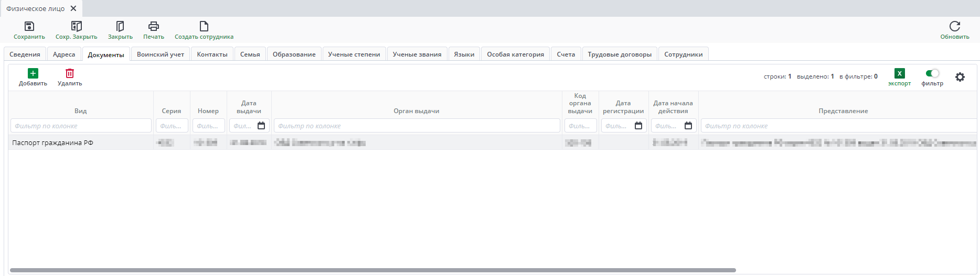Image resolution: width=980 pixels, height=276 pixels.
Task: Open calendar picker in Дата регистрации filter
Action: 638,126
